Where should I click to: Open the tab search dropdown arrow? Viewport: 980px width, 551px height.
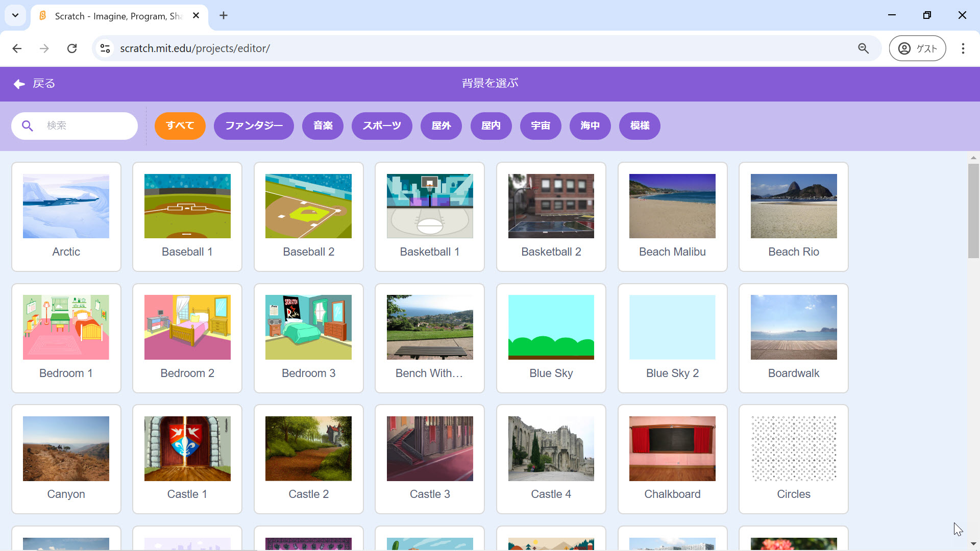15,15
